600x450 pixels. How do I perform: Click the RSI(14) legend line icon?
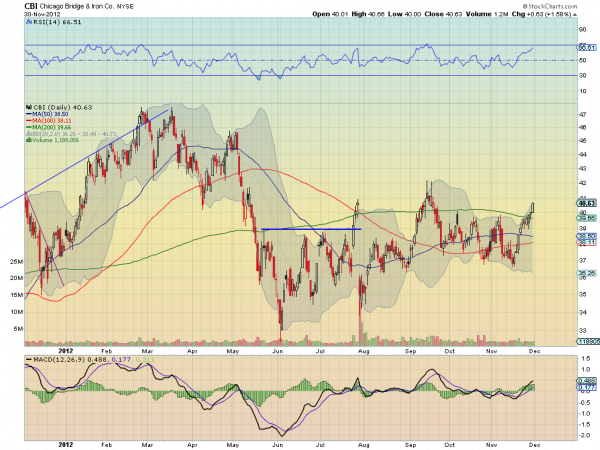[29, 22]
